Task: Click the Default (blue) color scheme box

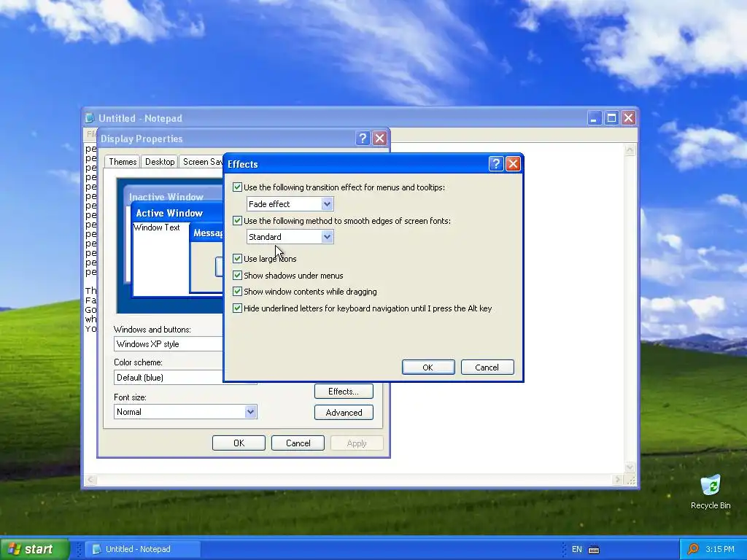Action: point(169,378)
